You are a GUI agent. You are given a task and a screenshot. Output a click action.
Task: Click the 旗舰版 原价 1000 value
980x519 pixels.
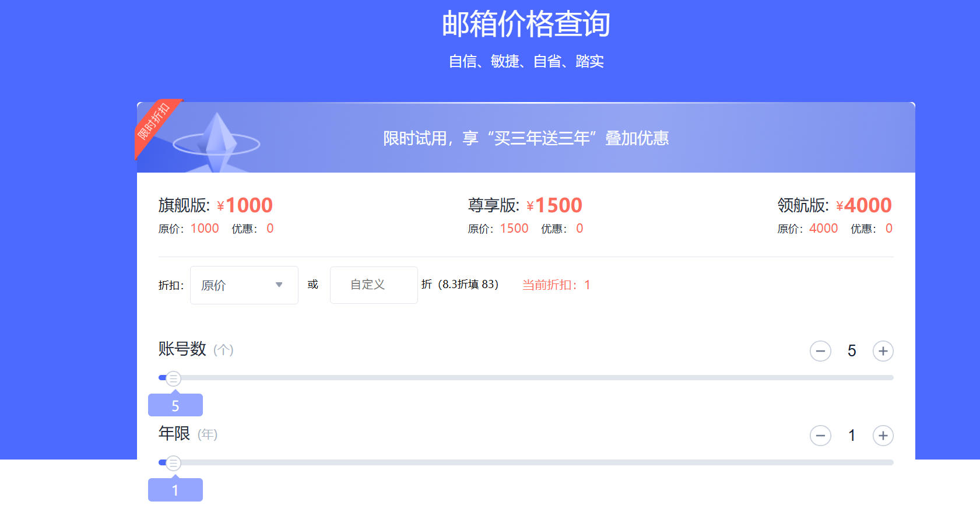click(x=205, y=229)
